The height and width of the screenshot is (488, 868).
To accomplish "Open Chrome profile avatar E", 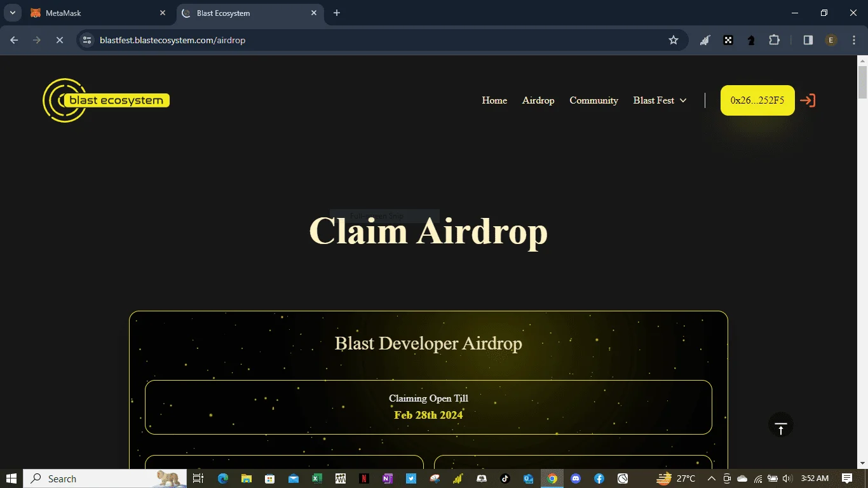I will 831,40.
